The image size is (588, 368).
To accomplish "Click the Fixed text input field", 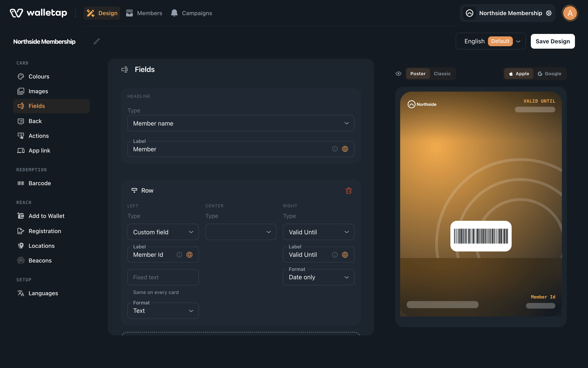I will point(163,277).
